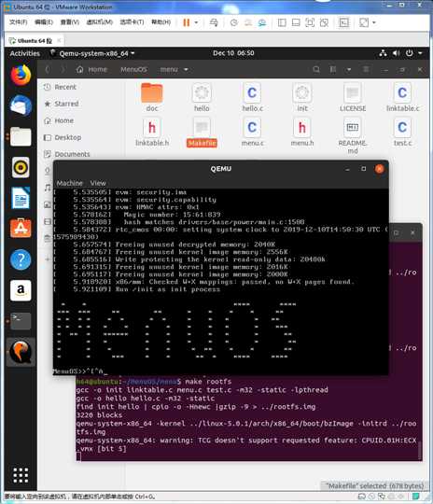Open Firefox from the Ubuntu dock
The height and width of the screenshot is (504, 433).
click(x=21, y=75)
